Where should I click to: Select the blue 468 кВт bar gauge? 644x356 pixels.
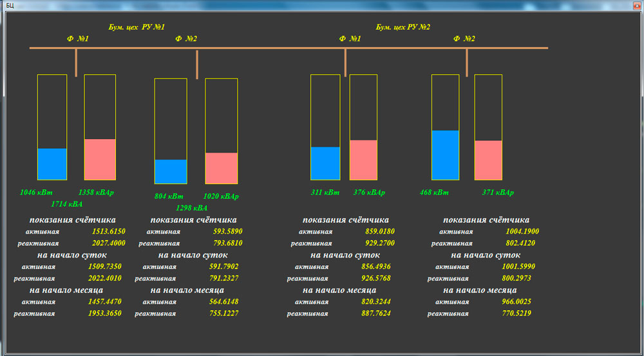click(445, 155)
